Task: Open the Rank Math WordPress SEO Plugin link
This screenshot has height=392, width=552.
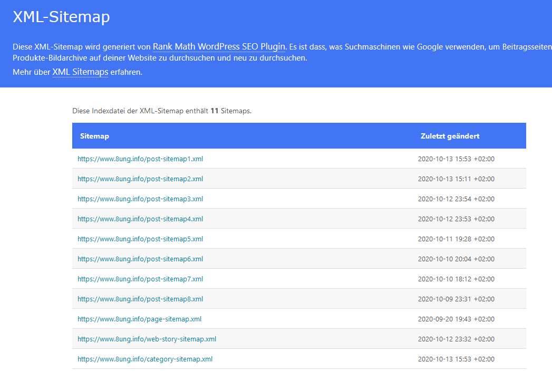Action: click(x=218, y=46)
